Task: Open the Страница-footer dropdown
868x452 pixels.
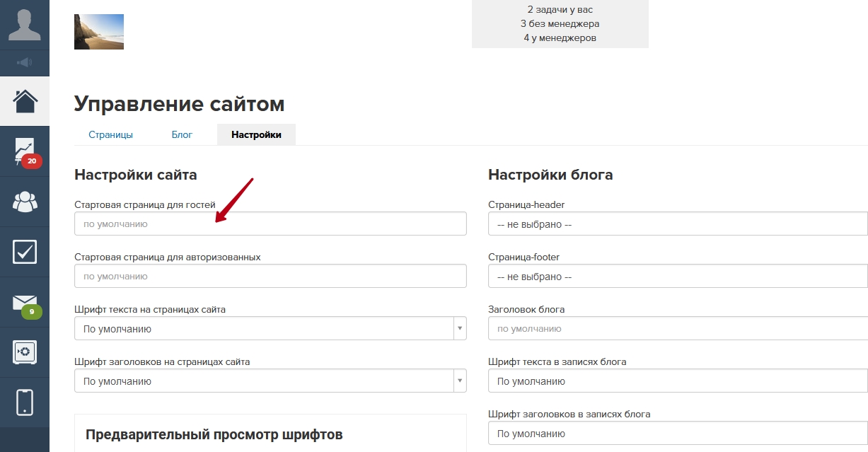Action: [677, 277]
